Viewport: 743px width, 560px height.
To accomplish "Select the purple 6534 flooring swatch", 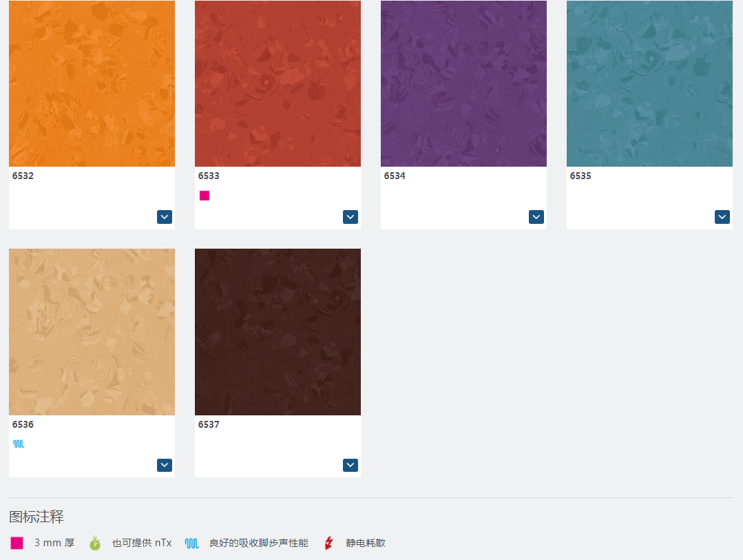I will tap(463, 83).
